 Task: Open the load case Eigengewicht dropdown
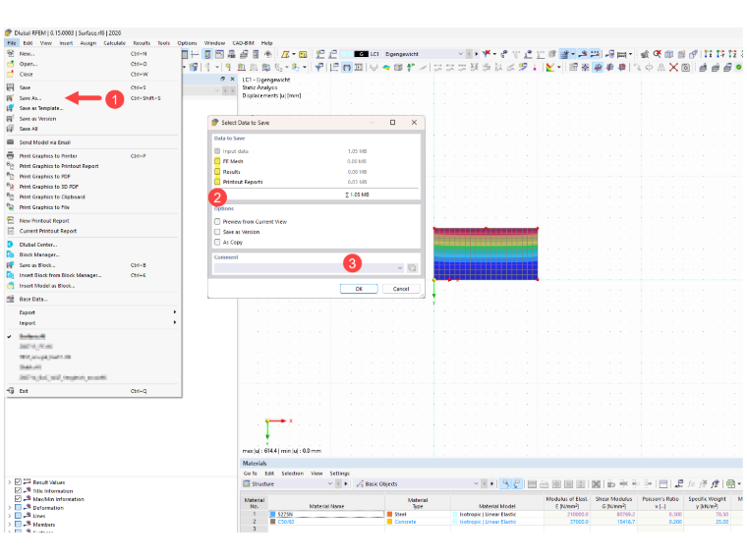(460, 54)
